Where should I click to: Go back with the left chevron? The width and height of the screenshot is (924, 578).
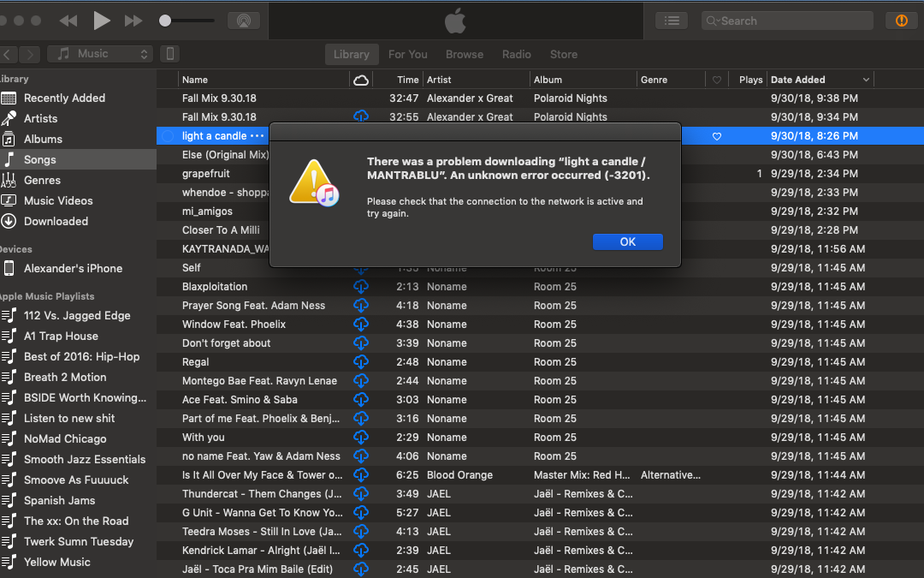click(x=8, y=54)
